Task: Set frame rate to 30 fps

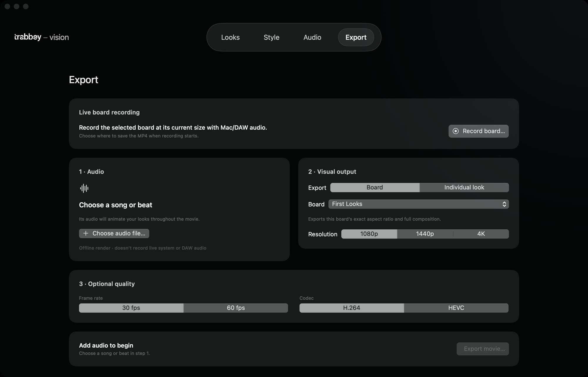Action: (x=131, y=308)
